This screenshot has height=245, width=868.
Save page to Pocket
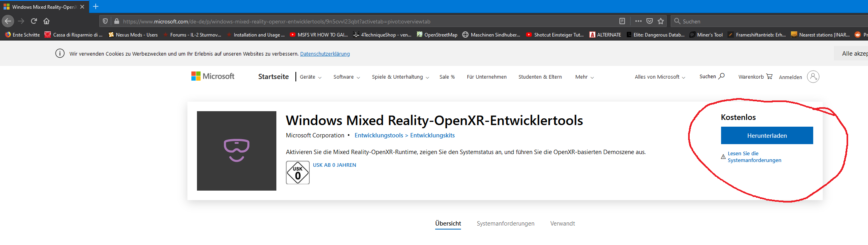pos(650,21)
